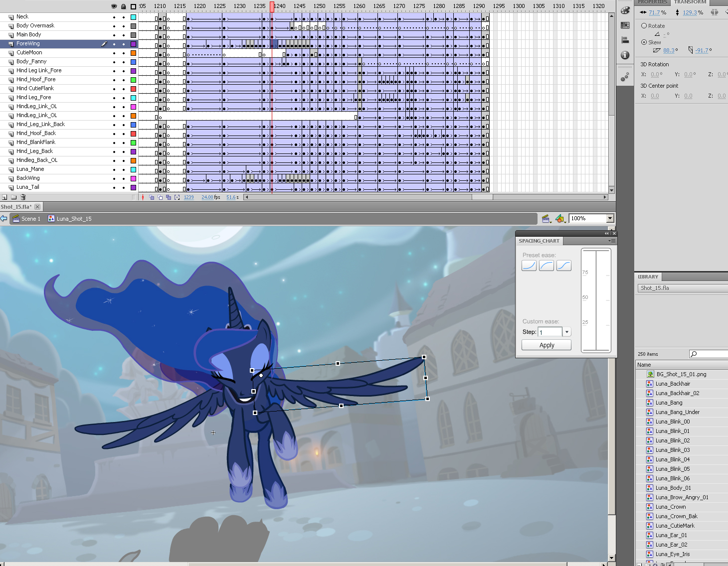Open the Align panel icon
Screen dimensions: 728x566
(x=625, y=40)
